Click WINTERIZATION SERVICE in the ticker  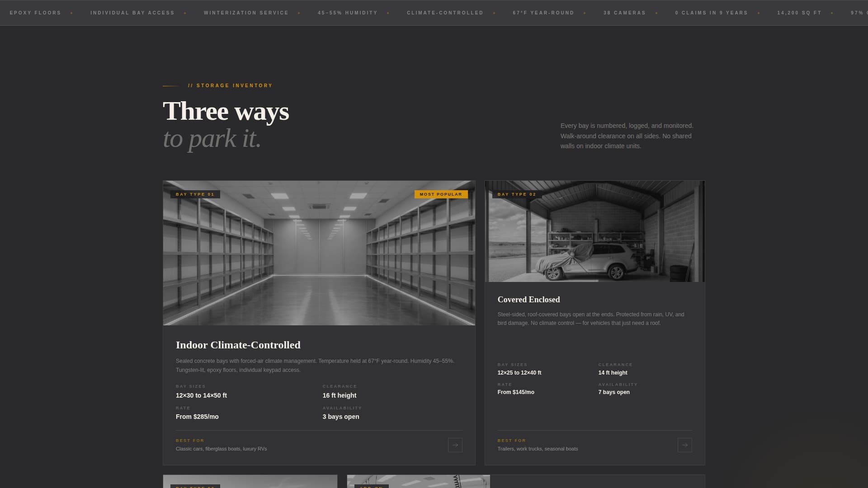(246, 13)
